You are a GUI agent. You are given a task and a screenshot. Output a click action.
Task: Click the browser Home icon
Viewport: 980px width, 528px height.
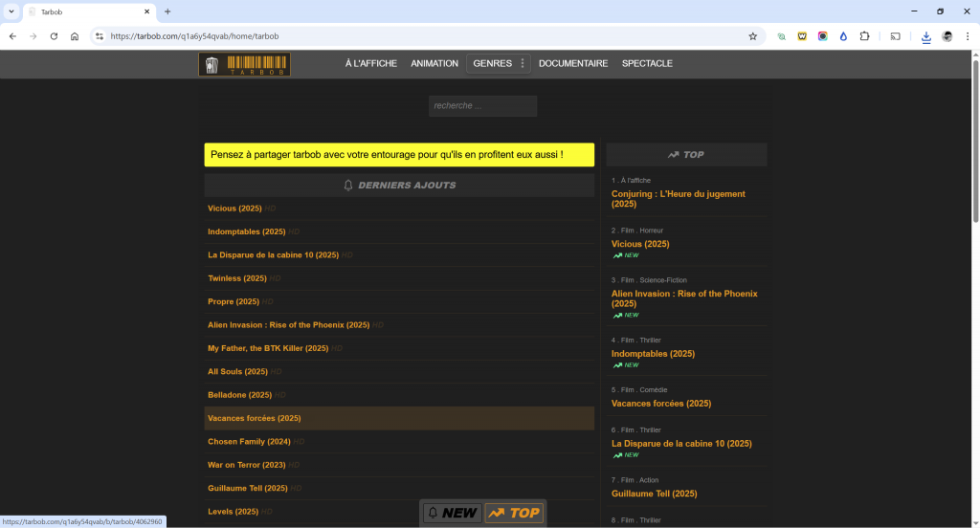(x=75, y=36)
